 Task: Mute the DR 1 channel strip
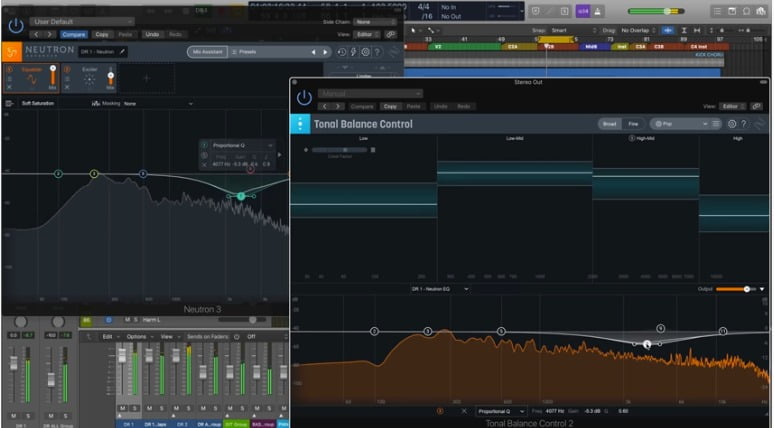(x=122, y=408)
